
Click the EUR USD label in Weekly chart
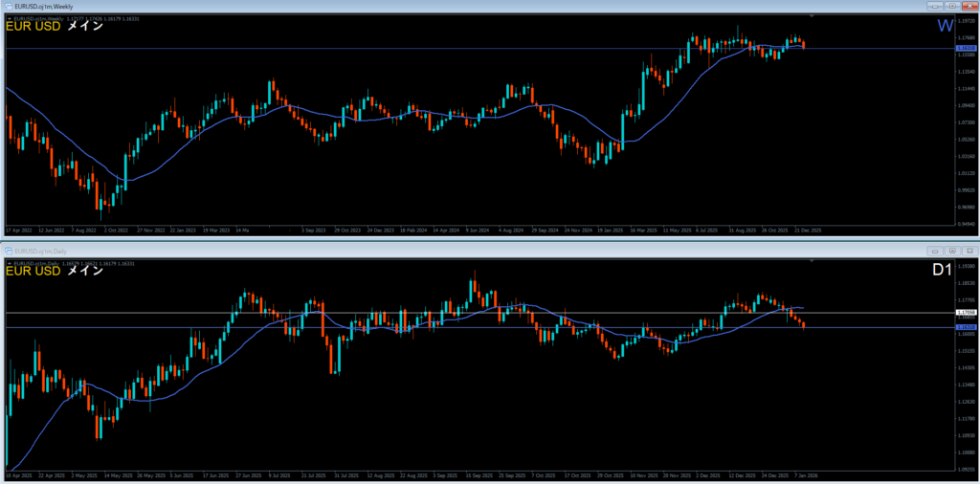click(33, 27)
